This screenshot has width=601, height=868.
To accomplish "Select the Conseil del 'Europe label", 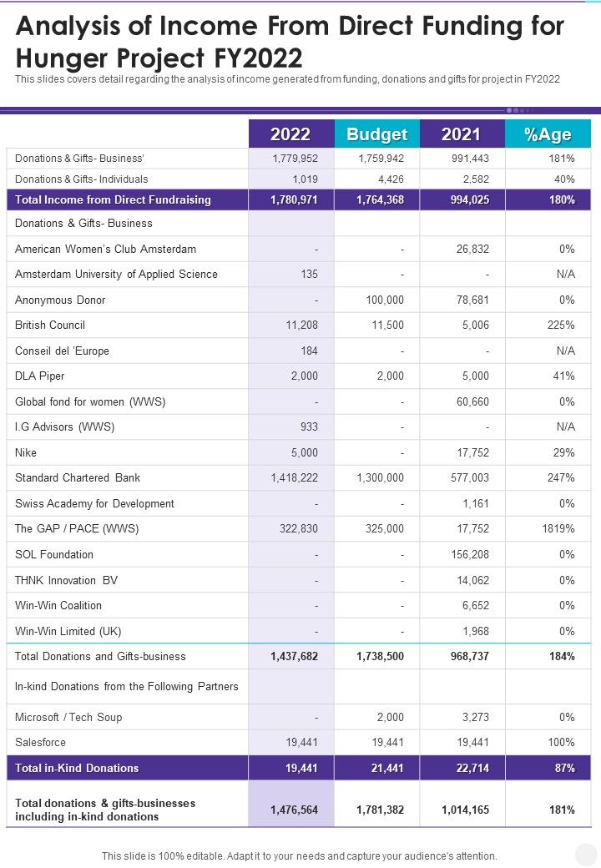I will tap(62, 351).
